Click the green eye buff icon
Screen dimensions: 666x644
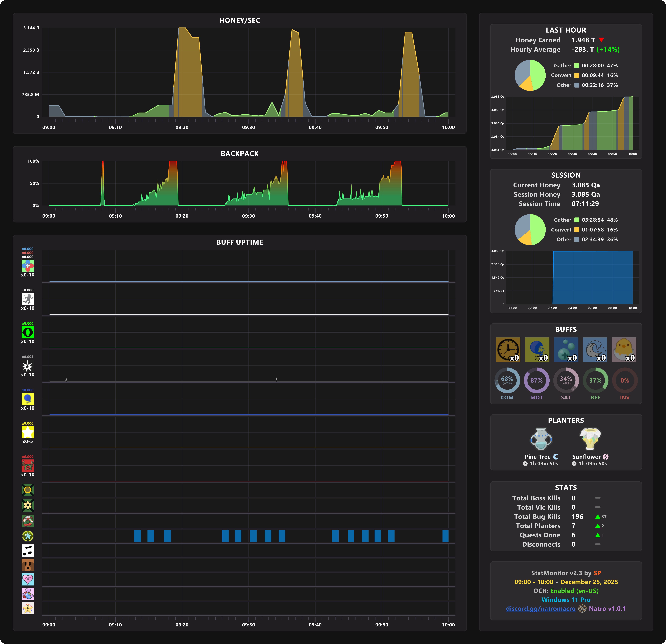[28, 332]
